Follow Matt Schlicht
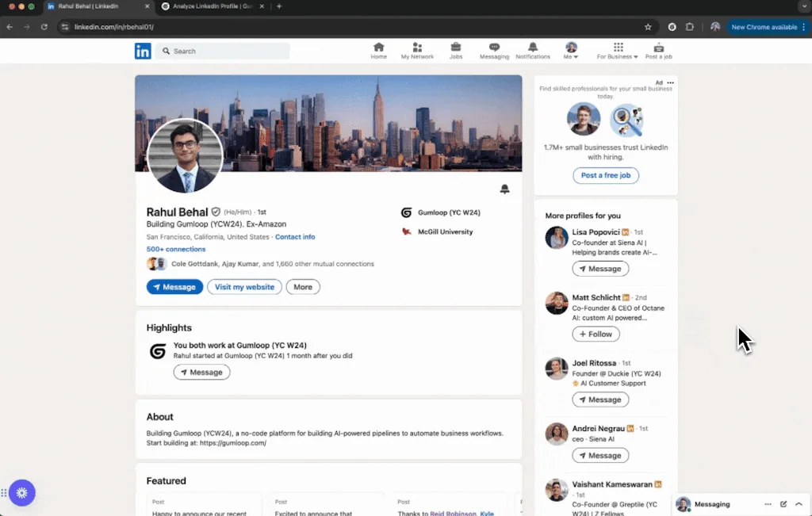 tap(596, 334)
